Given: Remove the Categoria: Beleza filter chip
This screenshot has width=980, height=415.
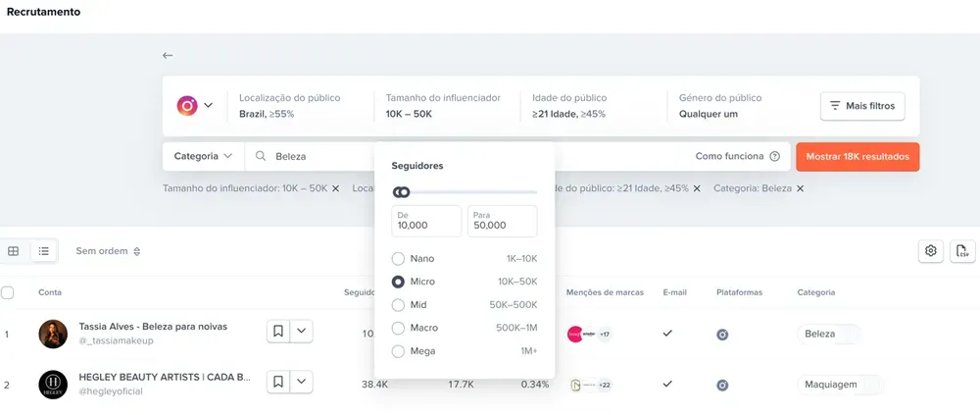Looking at the screenshot, I should pos(800,187).
